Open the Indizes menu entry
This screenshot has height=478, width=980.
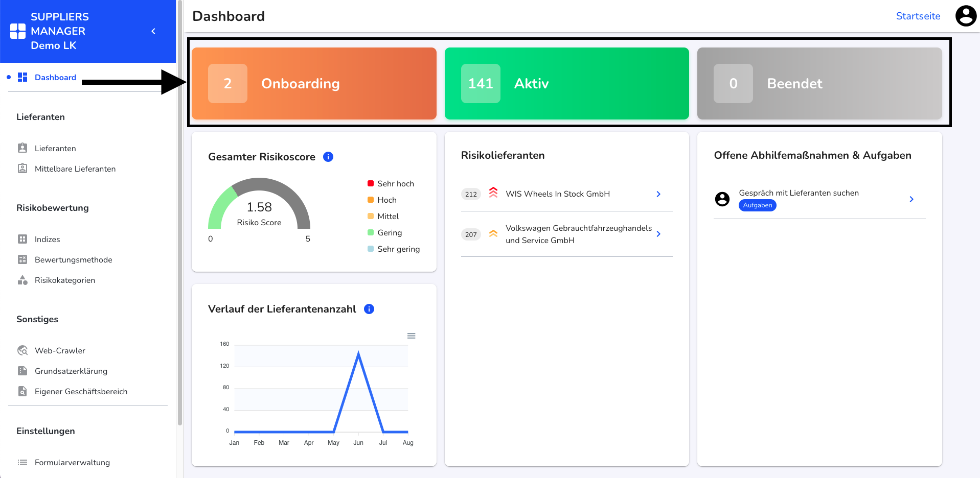[47, 239]
